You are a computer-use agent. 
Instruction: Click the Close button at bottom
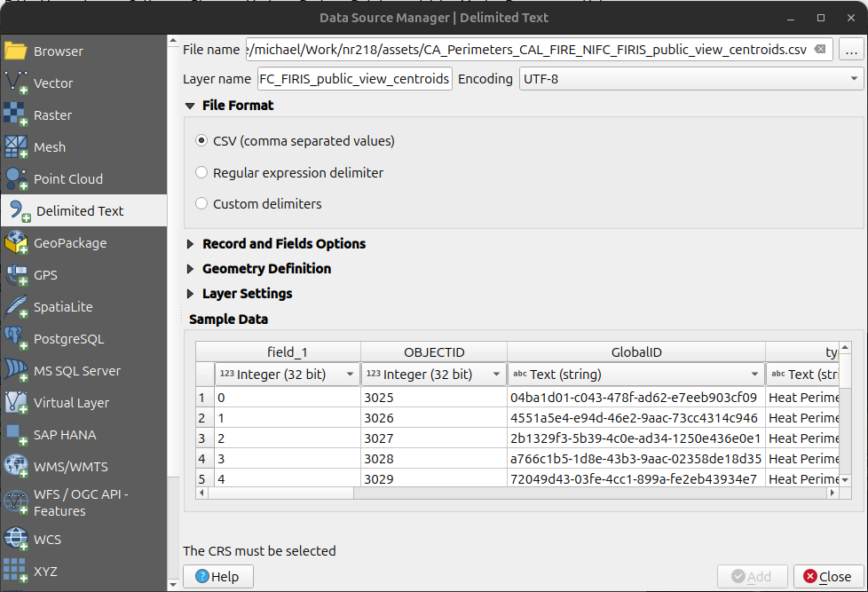pyautogui.click(x=827, y=577)
